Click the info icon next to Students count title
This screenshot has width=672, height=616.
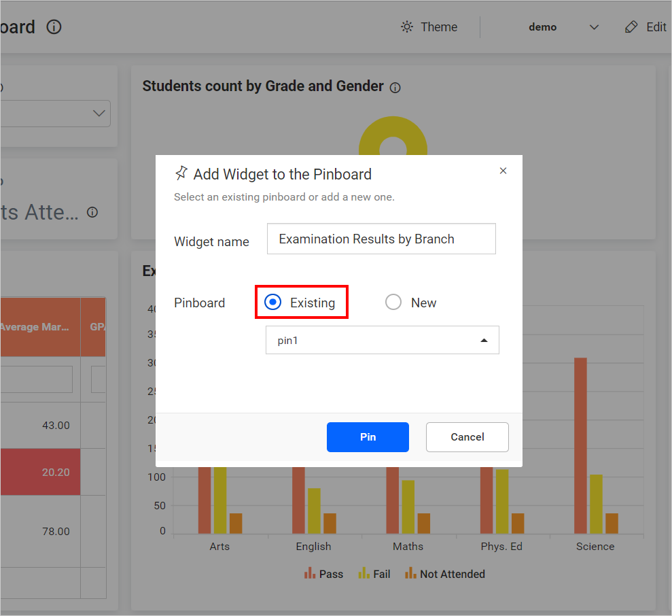[395, 88]
